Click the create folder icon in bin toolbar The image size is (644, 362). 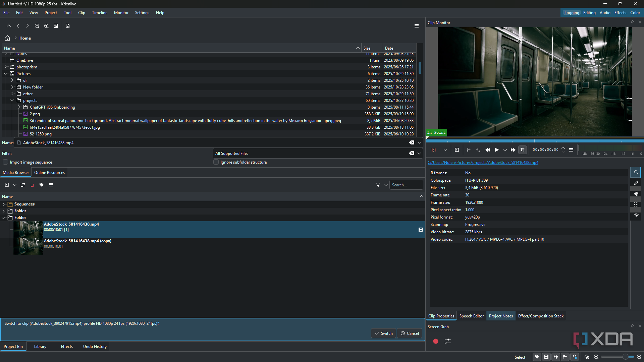coord(23,185)
